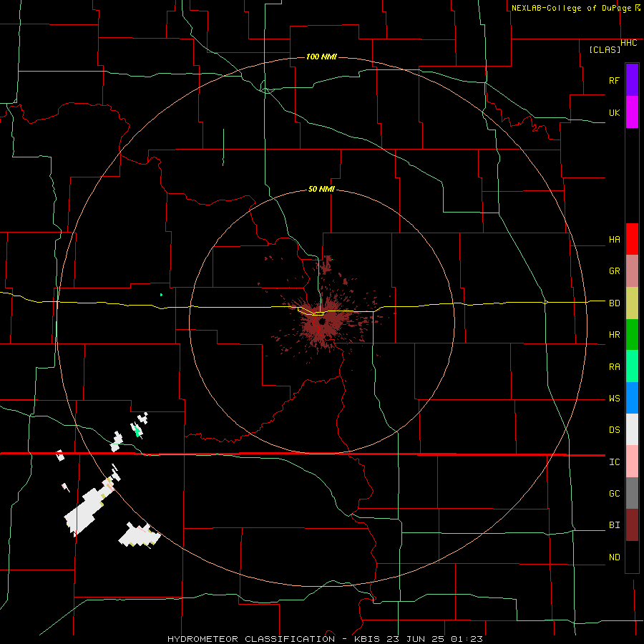Click the BI legend label
Image resolution: width=644 pixels, height=644 pixels.
click(x=614, y=525)
